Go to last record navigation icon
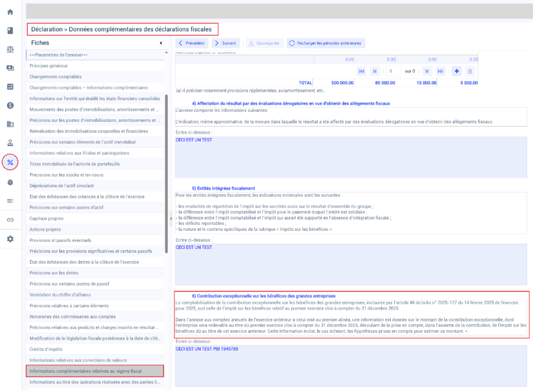The image size is (533, 392). [x=440, y=71]
